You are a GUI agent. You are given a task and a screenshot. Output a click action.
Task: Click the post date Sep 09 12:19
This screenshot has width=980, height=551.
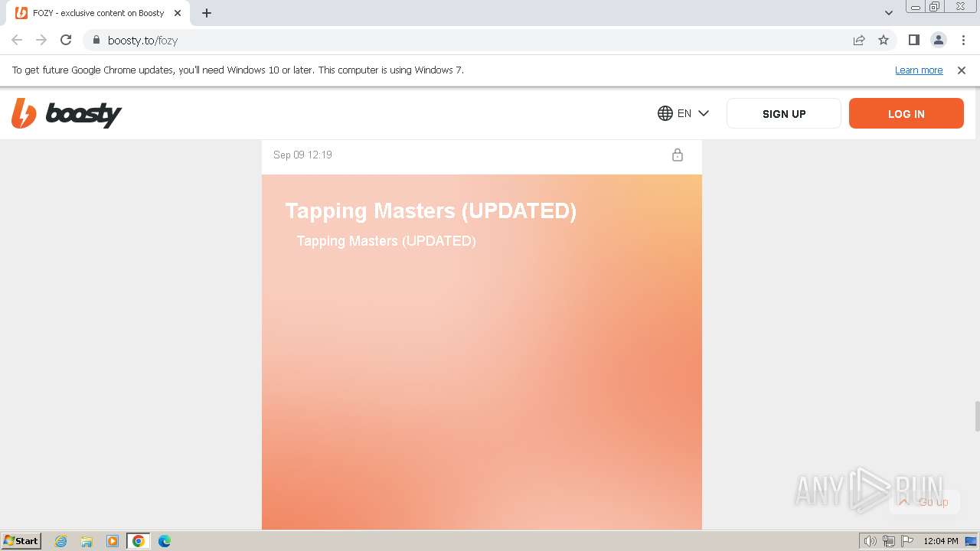pos(302,155)
